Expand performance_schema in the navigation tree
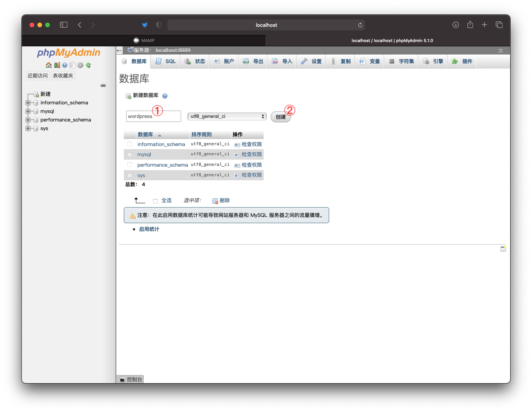This screenshot has height=412, width=532. (28, 120)
